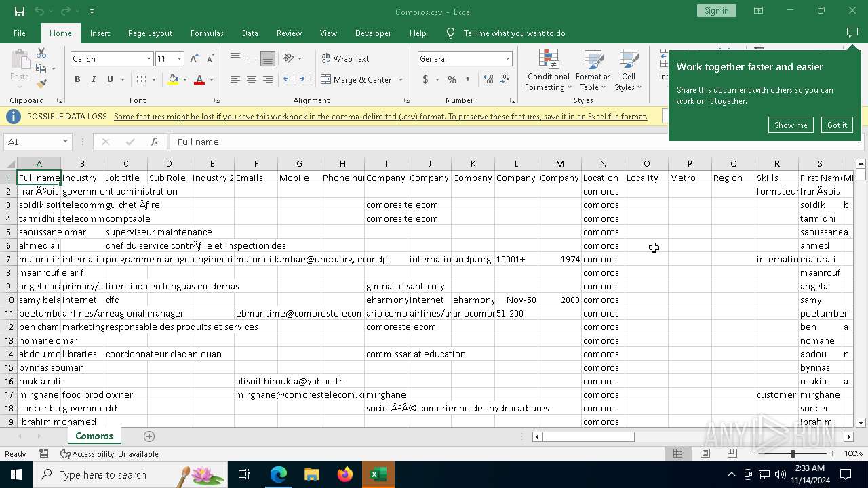The width and height of the screenshot is (868, 488).
Task: Expand the Name Box dropdown
Action: [x=65, y=142]
